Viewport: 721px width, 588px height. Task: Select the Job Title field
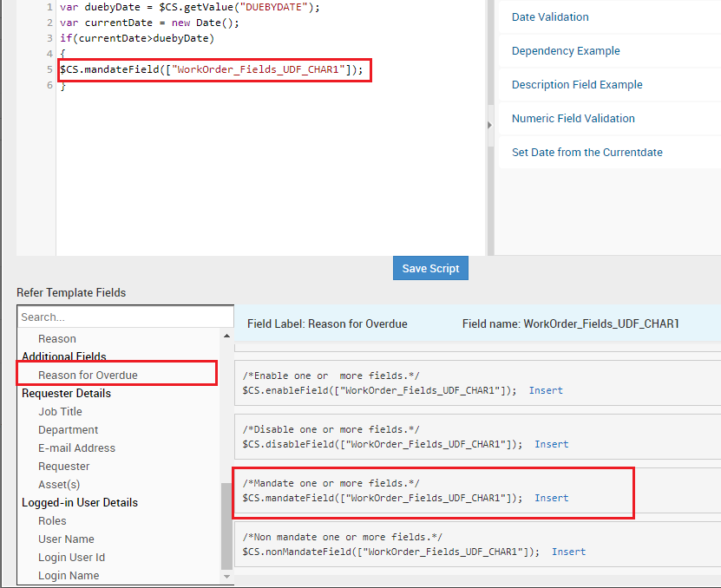(x=60, y=412)
